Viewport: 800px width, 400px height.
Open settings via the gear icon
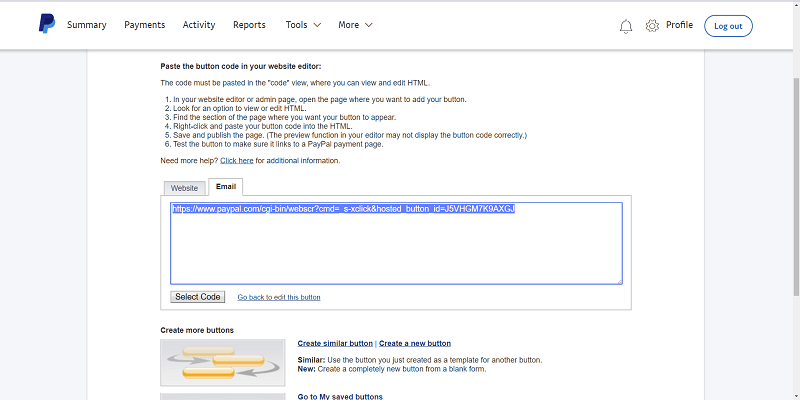(x=652, y=26)
